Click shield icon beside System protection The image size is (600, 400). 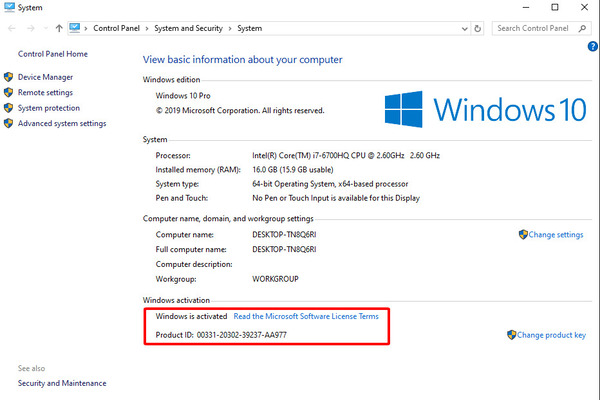point(8,108)
